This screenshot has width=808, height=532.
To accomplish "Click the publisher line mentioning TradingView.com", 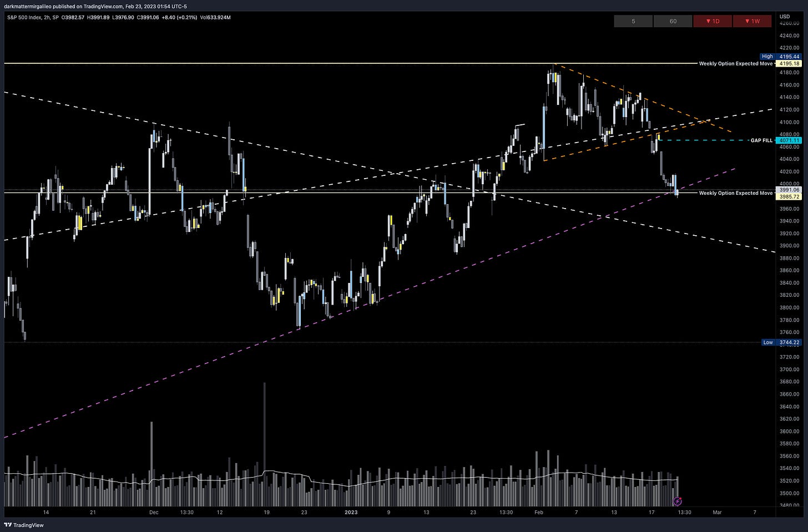I will [96, 6].
